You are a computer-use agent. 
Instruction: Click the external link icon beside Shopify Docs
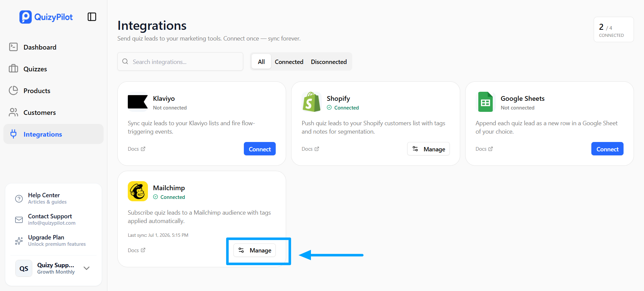pyautogui.click(x=317, y=149)
